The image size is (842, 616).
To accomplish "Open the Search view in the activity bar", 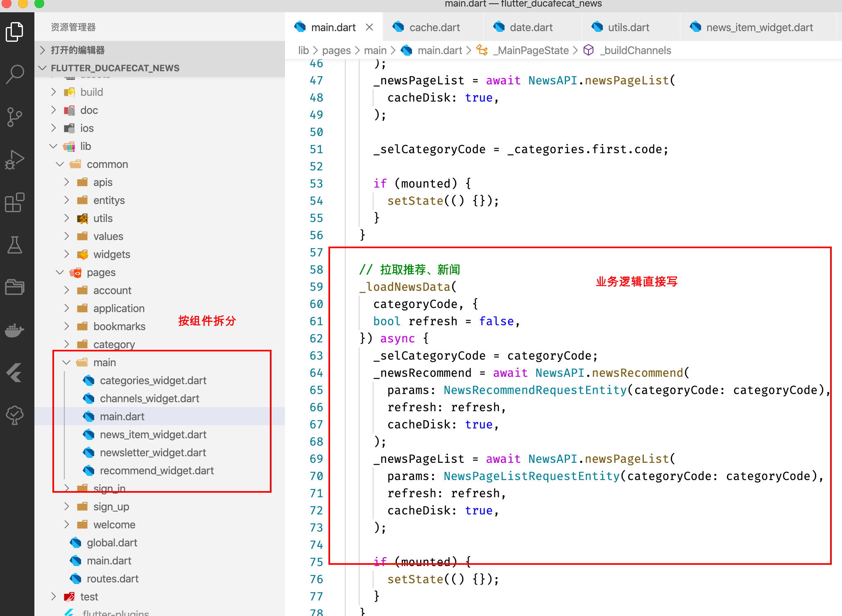I will pyautogui.click(x=15, y=74).
